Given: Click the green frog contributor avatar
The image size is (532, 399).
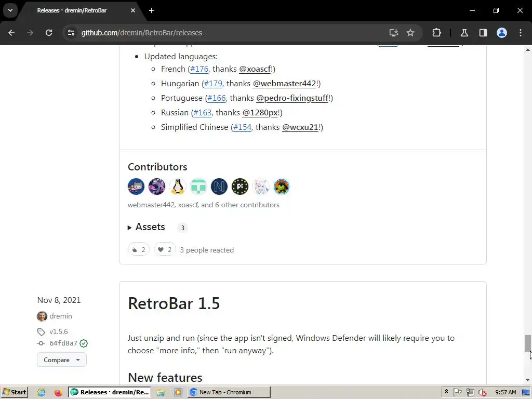Looking at the screenshot, I should coord(282,187).
